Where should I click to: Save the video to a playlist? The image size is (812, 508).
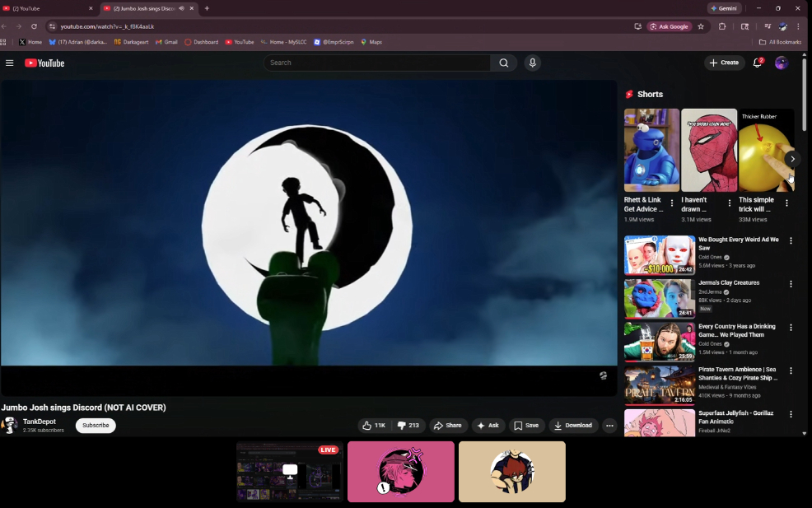[x=526, y=426]
